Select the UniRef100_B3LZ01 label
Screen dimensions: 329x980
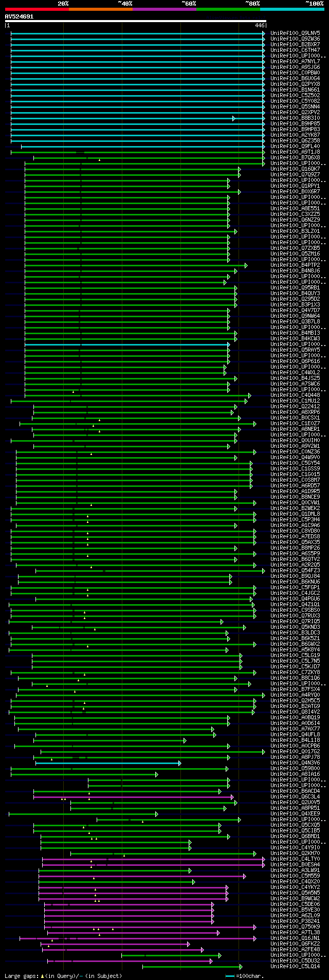click(295, 231)
